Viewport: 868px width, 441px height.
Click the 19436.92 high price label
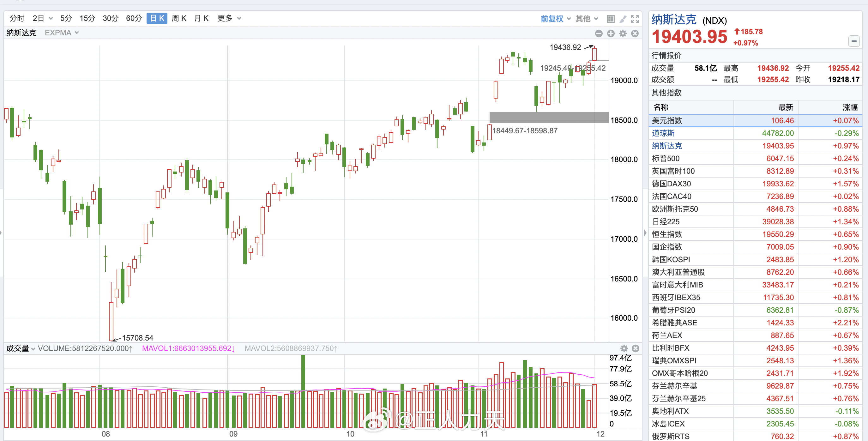(565, 47)
